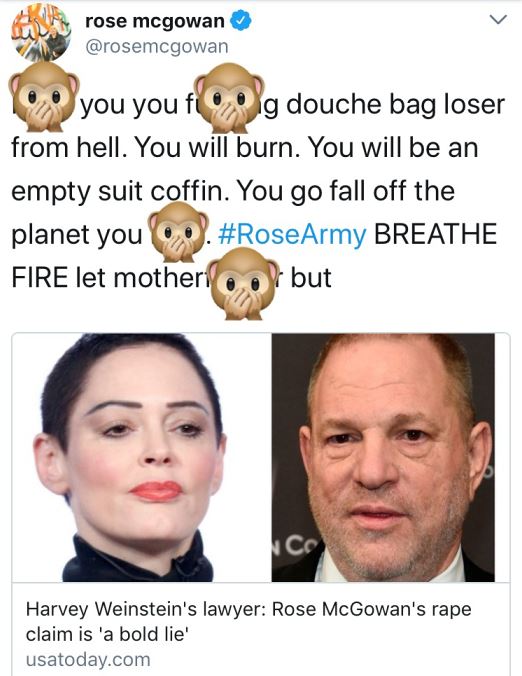Open the usatoday.com source link
Viewport: 522px width, 676px height.
[x=88, y=660]
